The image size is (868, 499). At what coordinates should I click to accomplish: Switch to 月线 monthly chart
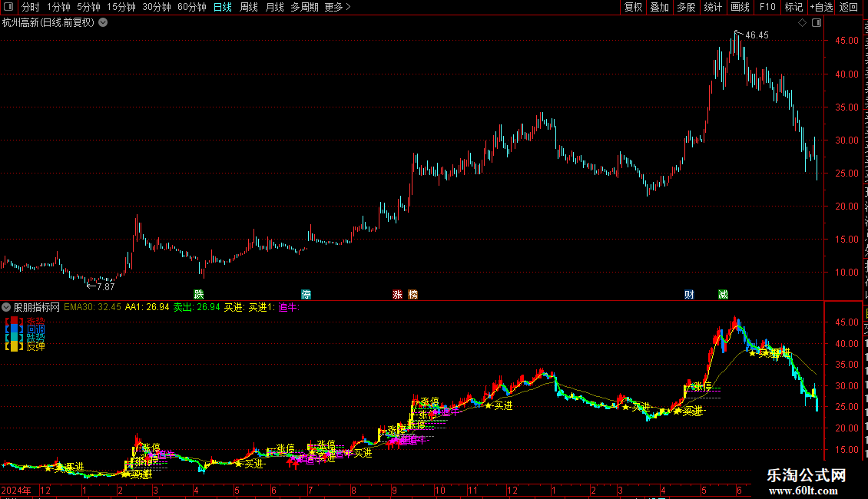point(274,7)
